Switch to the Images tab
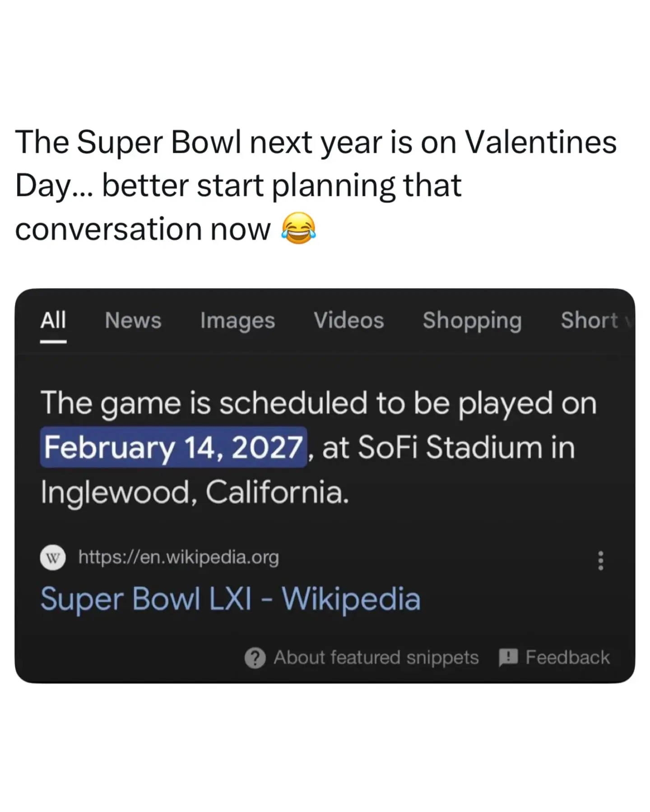This screenshot has height=812, width=650. pos(237,321)
